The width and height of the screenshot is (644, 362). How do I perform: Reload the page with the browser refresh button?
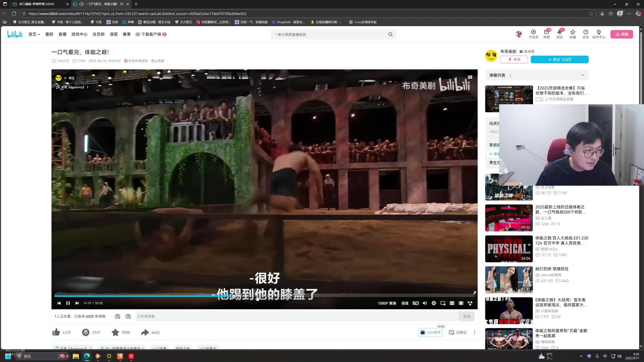pos(14,13)
